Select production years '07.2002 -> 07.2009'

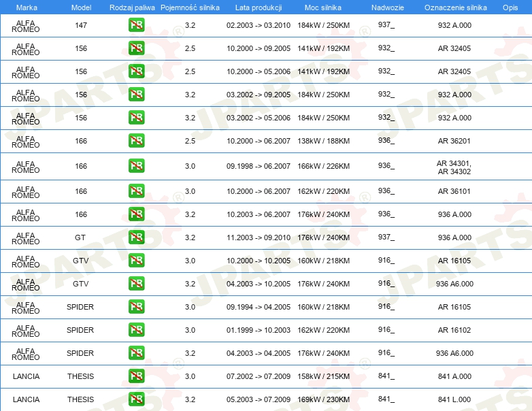pos(259,376)
